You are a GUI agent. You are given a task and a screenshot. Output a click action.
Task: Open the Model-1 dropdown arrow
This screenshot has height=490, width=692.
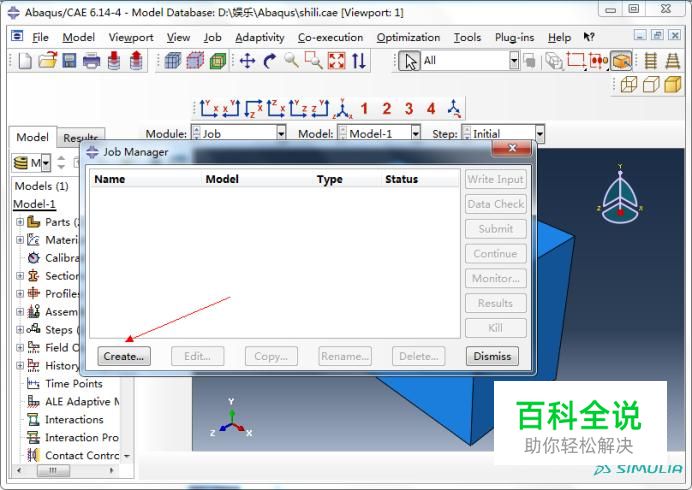tap(415, 133)
